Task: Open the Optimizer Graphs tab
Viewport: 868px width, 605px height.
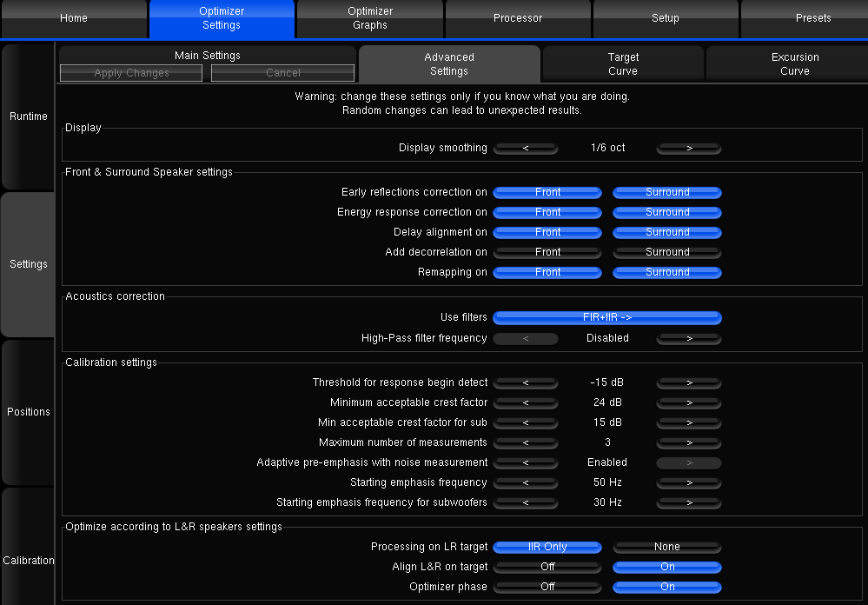Action: pyautogui.click(x=370, y=18)
